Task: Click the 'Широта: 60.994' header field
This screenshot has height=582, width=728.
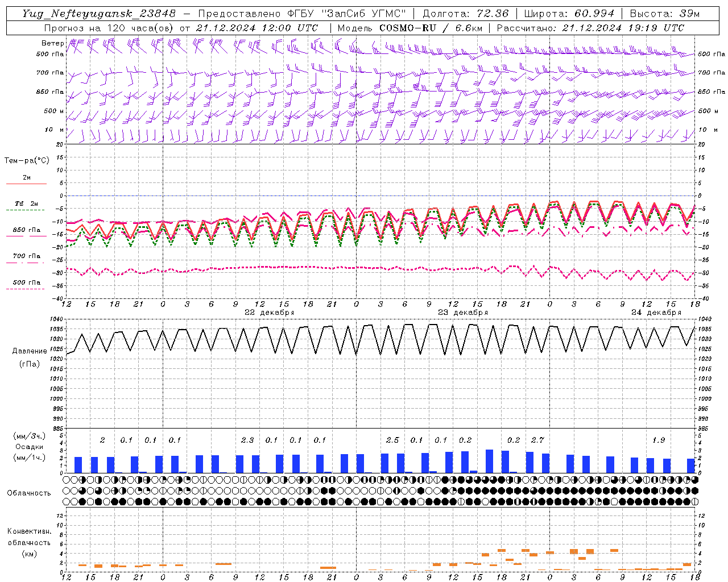Action: tap(569, 14)
